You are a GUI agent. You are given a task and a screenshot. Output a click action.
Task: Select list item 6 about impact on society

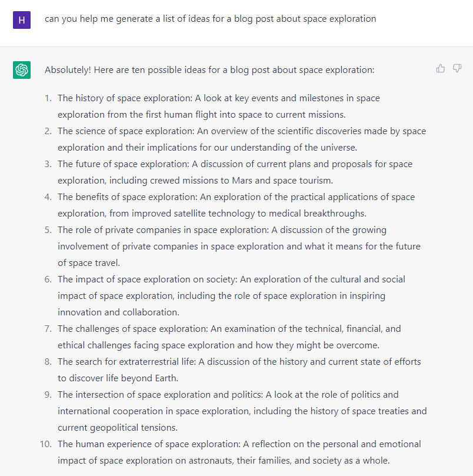[231, 296]
